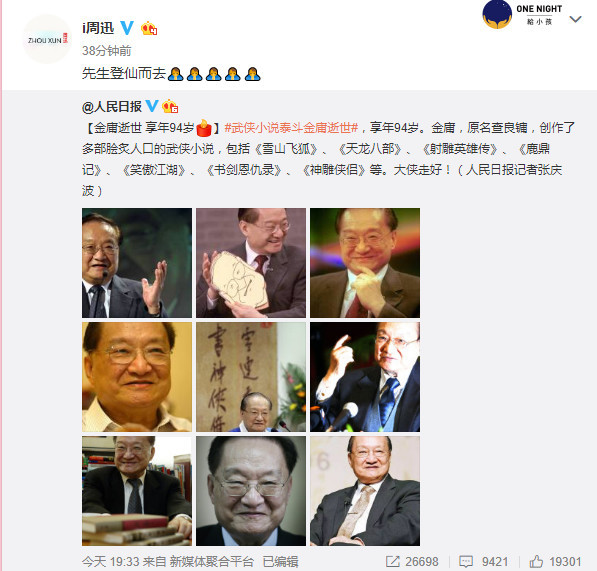This screenshot has height=571, width=597.
Task: Open the photo of man holding sketch drawing
Action: pyautogui.click(x=251, y=263)
